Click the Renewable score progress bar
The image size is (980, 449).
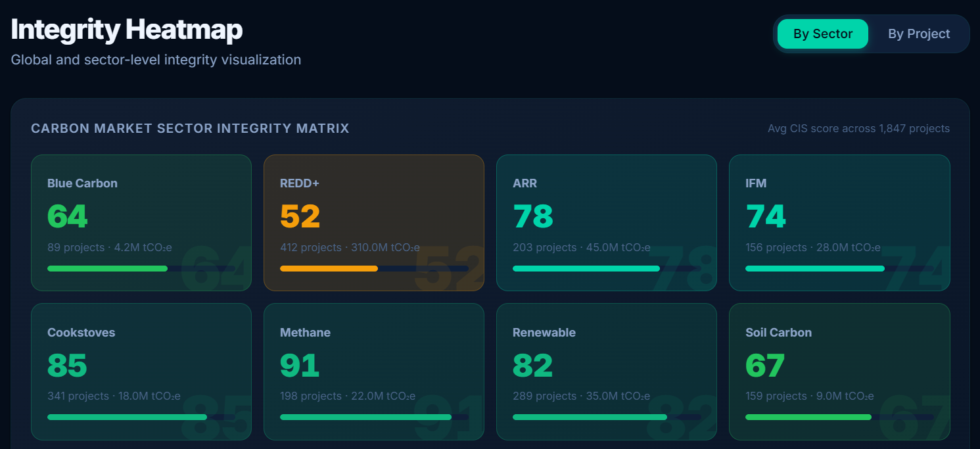607,417
